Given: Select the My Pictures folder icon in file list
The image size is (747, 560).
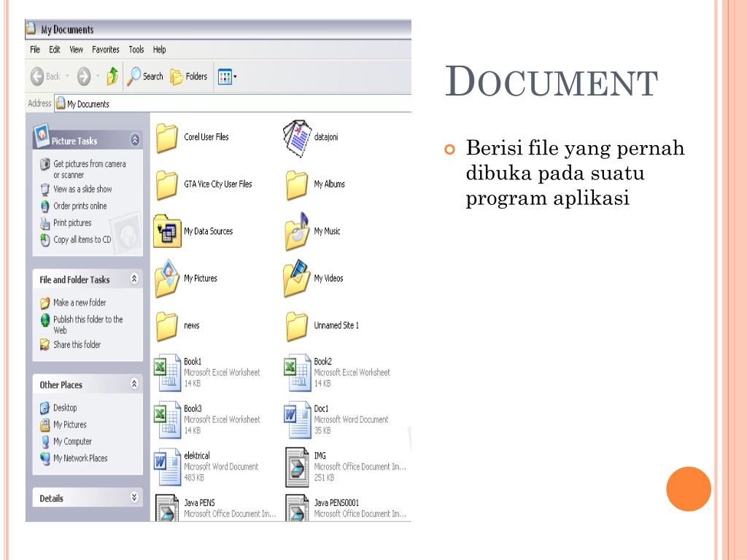Looking at the screenshot, I should pyautogui.click(x=167, y=278).
